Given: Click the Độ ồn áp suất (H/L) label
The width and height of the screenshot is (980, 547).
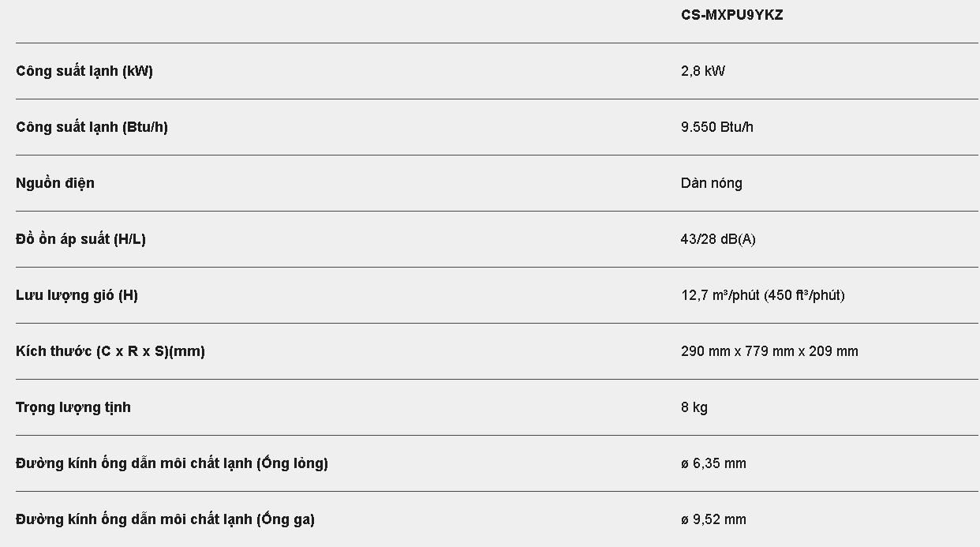Looking at the screenshot, I should 80,239.
